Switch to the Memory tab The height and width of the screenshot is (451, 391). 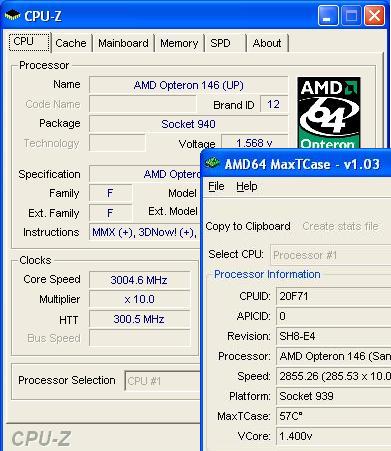click(x=179, y=43)
